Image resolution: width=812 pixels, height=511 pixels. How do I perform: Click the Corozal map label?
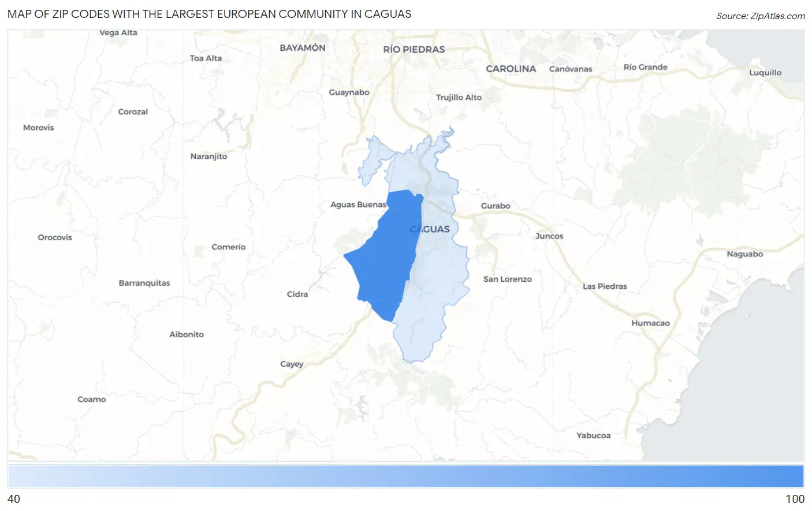pyautogui.click(x=133, y=112)
